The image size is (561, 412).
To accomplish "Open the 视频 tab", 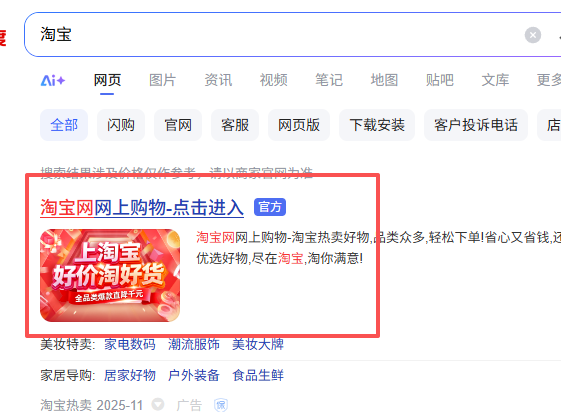I will pyautogui.click(x=274, y=80).
